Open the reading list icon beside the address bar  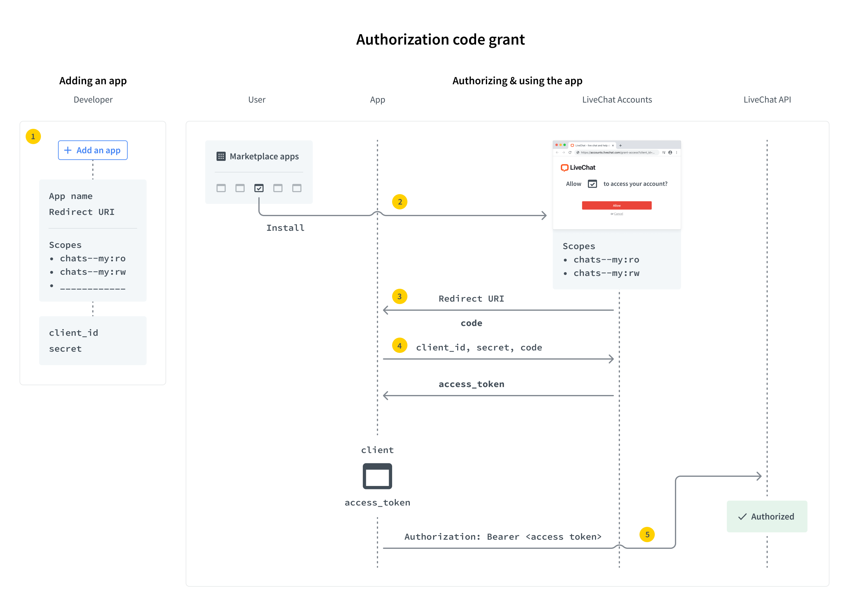coord(664,153)
